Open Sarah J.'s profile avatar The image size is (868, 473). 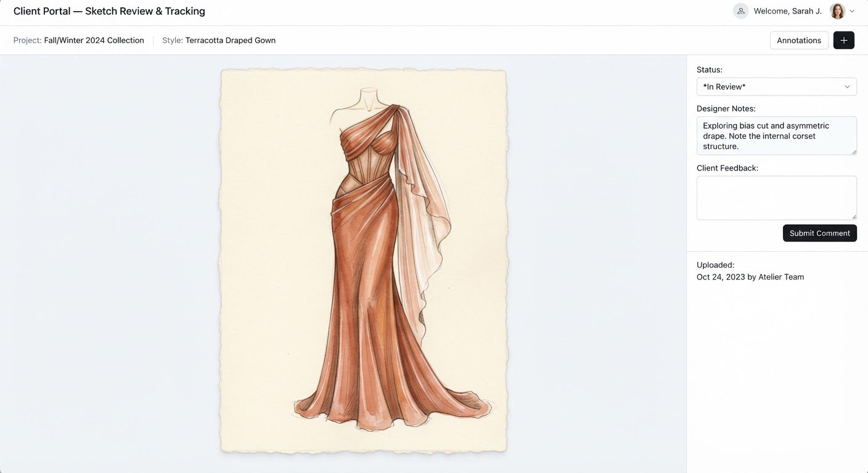[x=837, y=11]
